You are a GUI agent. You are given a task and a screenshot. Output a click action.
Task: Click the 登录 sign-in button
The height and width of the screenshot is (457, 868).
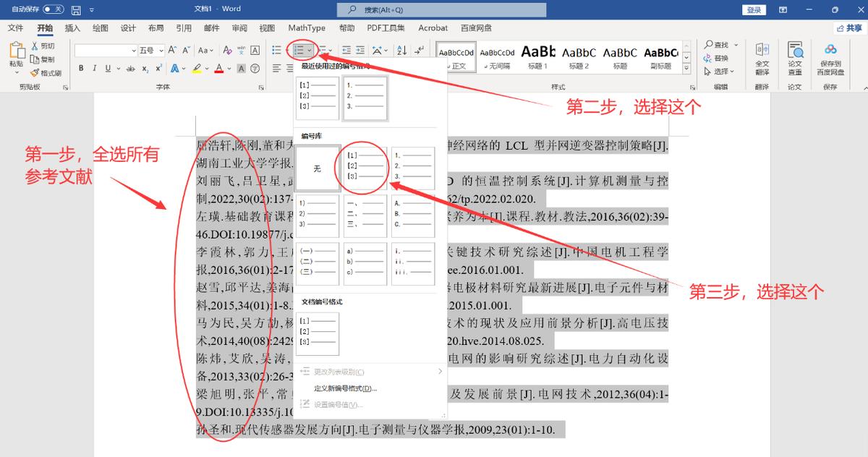tap(754, 9)
